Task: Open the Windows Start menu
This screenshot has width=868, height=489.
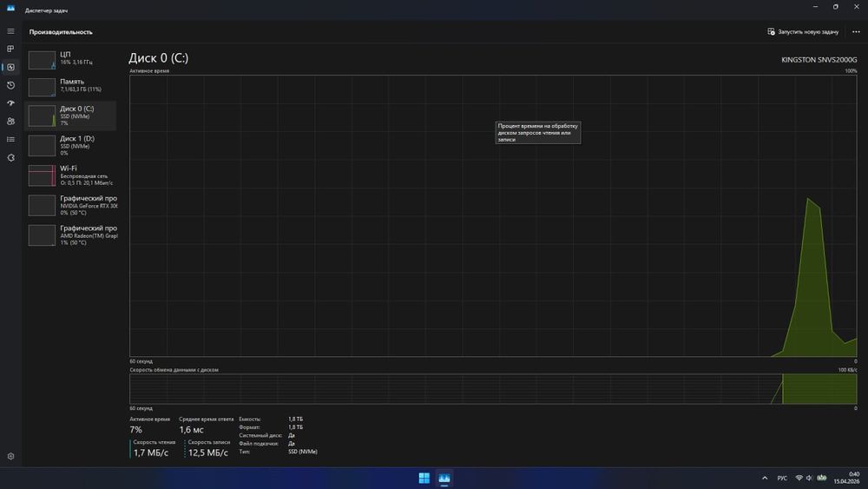Action: click(424, 478)
